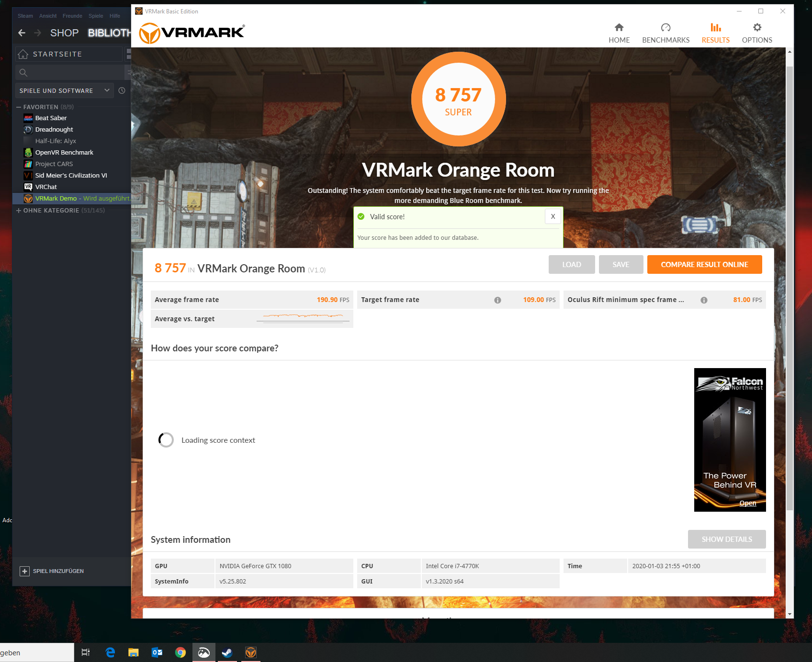Click the gauge icon in the taskbar
The height and width of the screenshot is (662, 812).
(203, 652)
